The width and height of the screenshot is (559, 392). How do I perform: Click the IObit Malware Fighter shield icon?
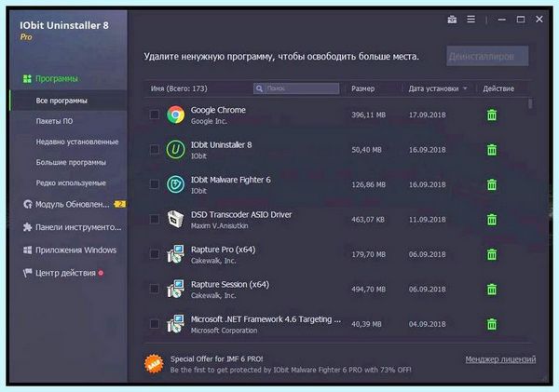(176, 184)
